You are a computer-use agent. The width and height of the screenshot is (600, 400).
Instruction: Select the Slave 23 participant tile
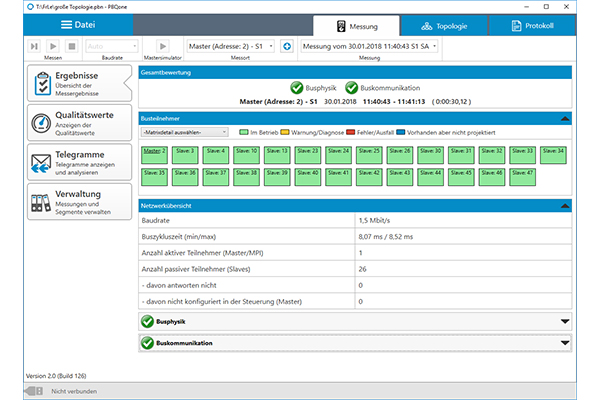tap(308, 155)
